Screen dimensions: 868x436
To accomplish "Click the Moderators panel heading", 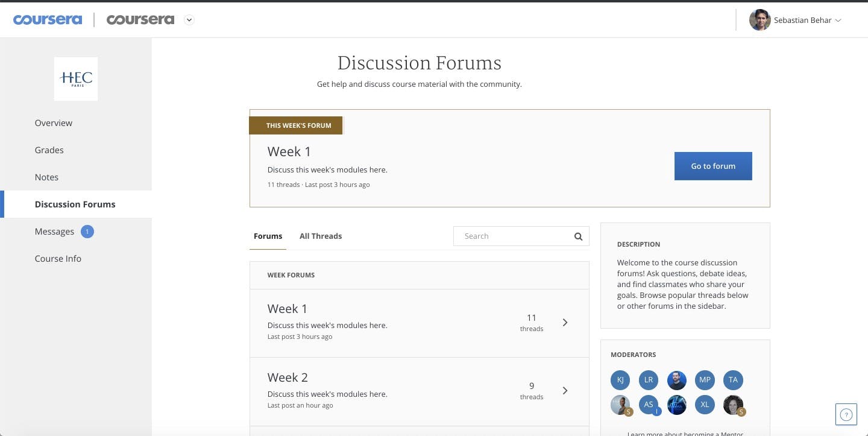I will (x=634, y=355).
